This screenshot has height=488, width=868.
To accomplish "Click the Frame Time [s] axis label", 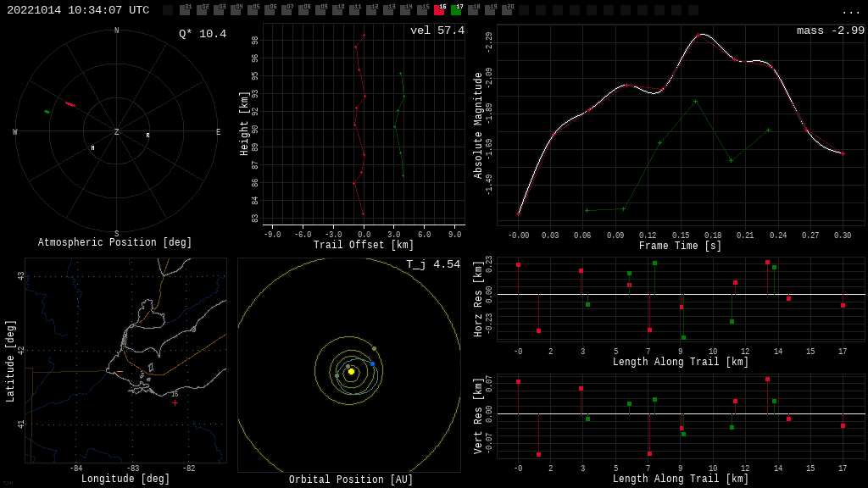I will (681, 246).
